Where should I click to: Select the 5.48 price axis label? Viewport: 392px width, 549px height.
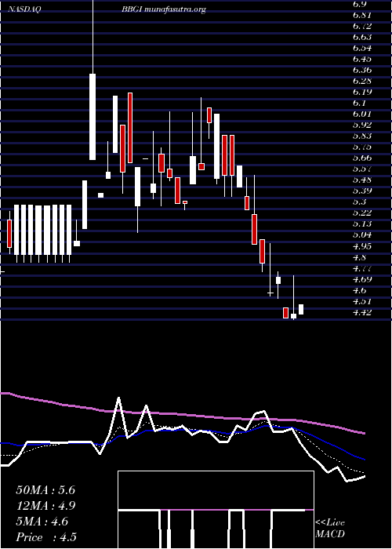pyautogui.click(x=362, y=180)
